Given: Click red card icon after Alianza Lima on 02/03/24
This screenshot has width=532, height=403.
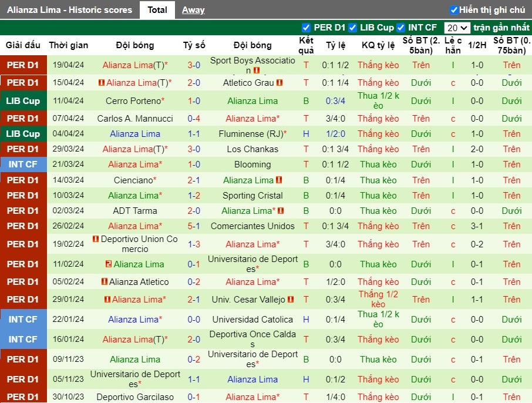Looking at the screenshot, I should pos(281,211).
